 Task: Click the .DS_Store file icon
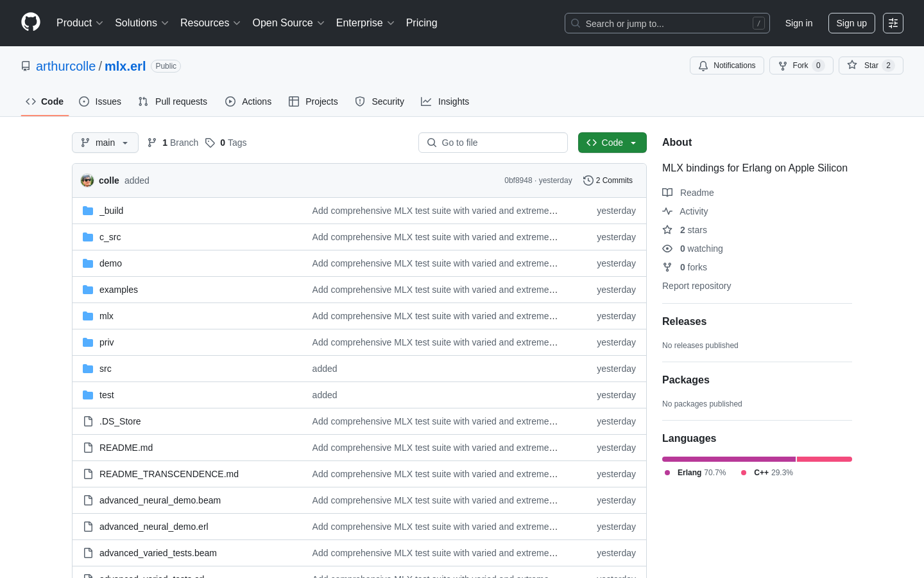tap(88, 421)
